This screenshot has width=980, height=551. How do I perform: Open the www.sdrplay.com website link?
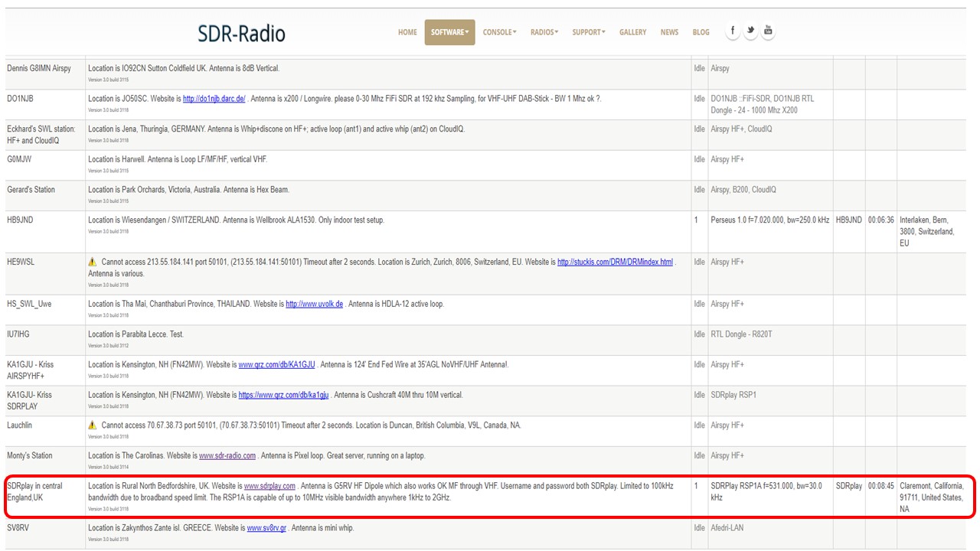pyautogui.click(x=269, y=486)
